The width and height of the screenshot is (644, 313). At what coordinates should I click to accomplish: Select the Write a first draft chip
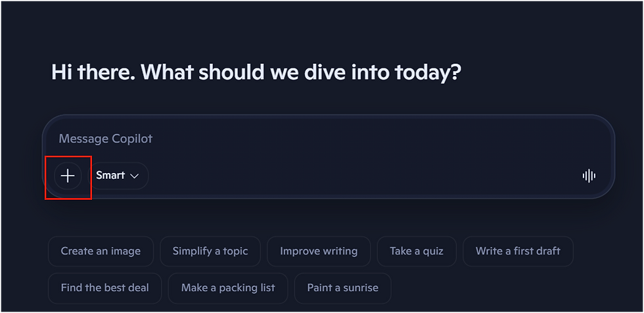518,251
